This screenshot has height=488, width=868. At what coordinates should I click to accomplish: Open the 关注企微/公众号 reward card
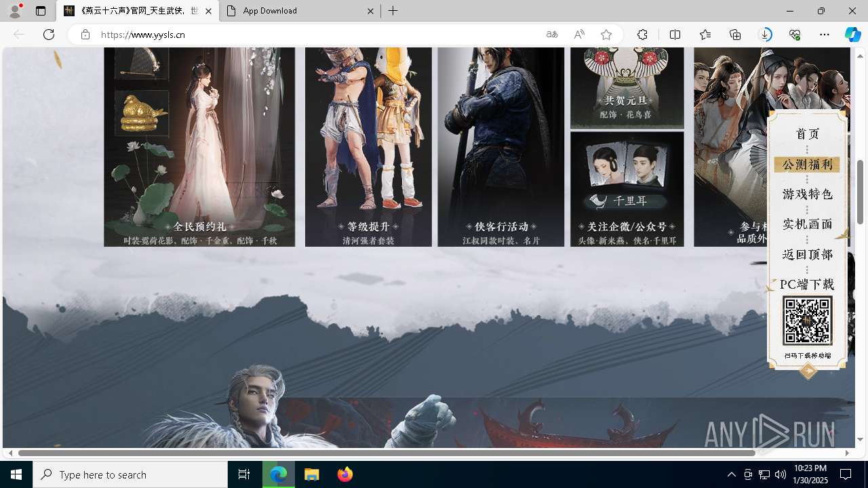point(627,189)
